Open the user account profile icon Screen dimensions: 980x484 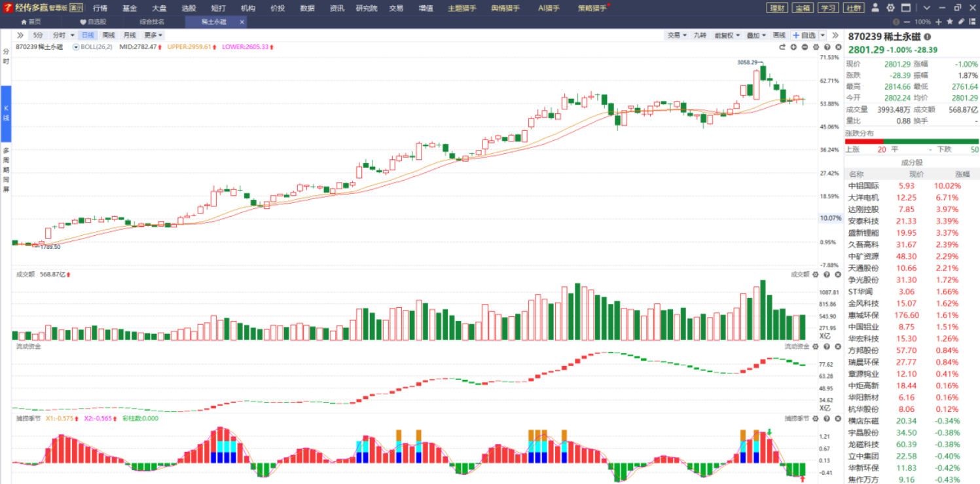pyautogui.click(x=876, y=8)
